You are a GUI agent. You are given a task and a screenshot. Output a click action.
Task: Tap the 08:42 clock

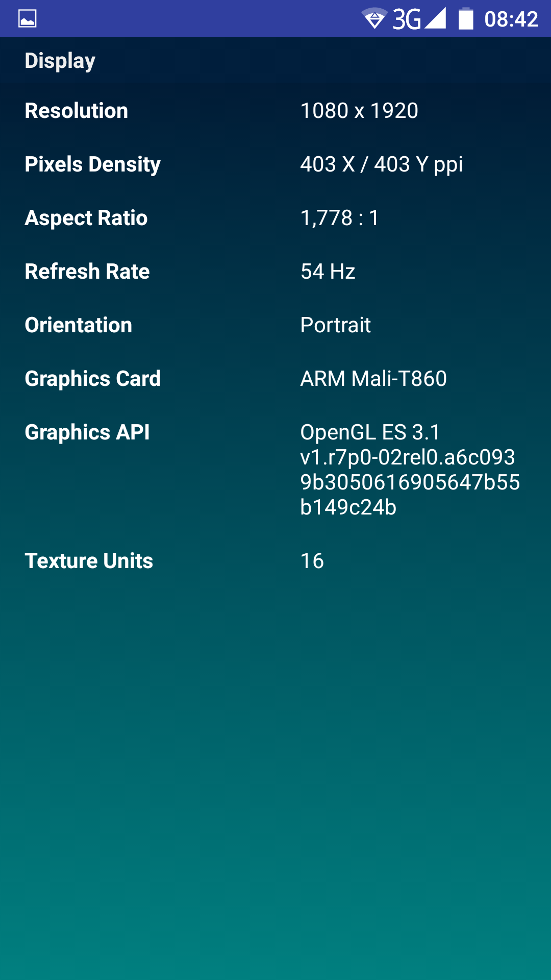pyautogui.click(x=511, y=19)
